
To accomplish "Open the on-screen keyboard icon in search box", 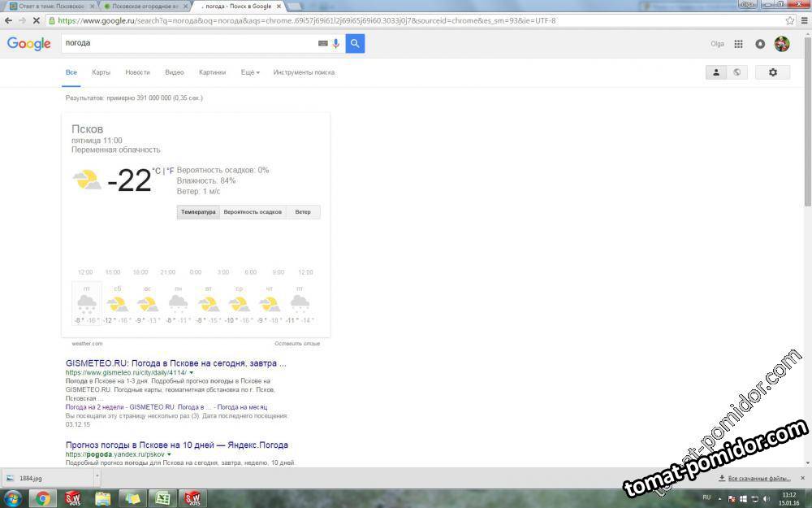I will pos(323,43).
